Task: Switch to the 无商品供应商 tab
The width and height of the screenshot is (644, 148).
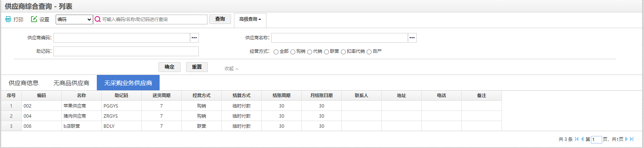Action: click(71, 83)
